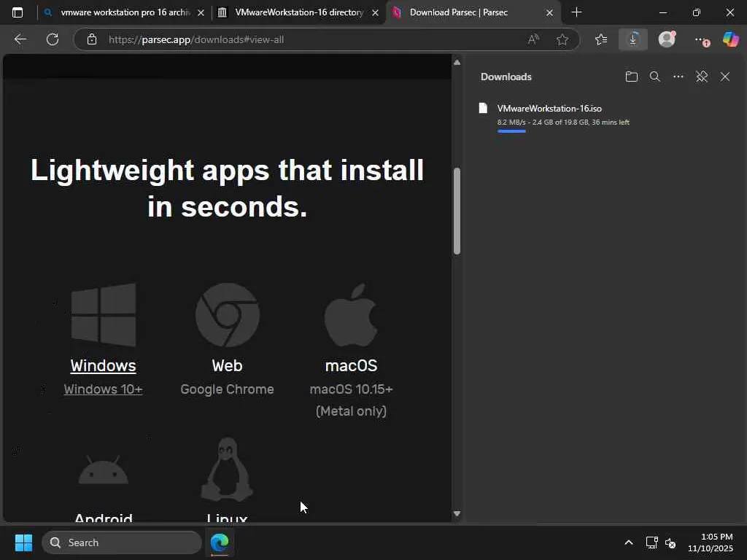The image size is (747, 560).
Task: Open a new browser tab
Action: click(576, 12)
